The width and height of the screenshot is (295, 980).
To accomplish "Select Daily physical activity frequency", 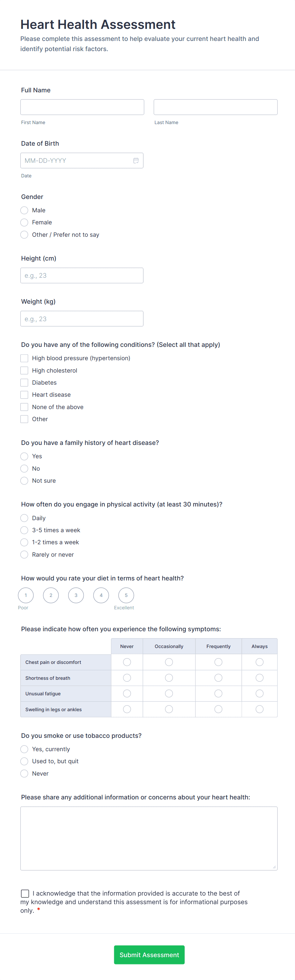I will click(24, 518).
